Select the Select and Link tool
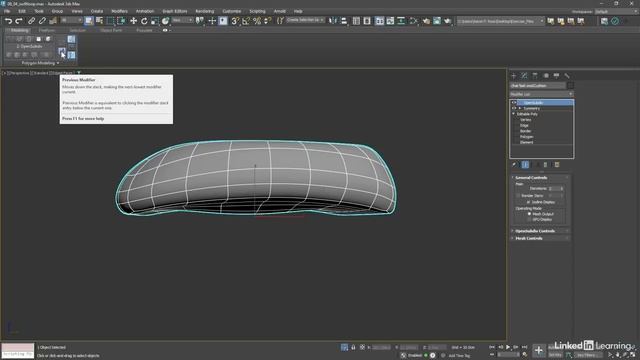Screen dimensions: 640x360 (x=31, y=21)
